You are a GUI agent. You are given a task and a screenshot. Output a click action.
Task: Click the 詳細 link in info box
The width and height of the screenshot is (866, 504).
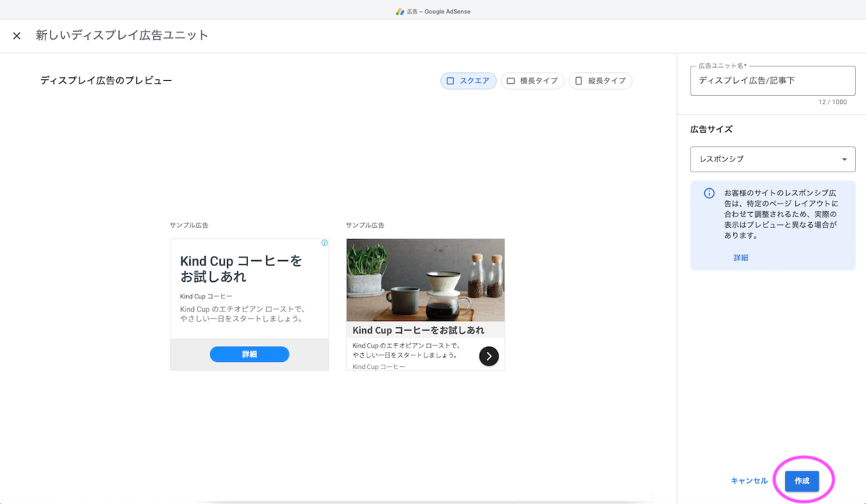741,257
